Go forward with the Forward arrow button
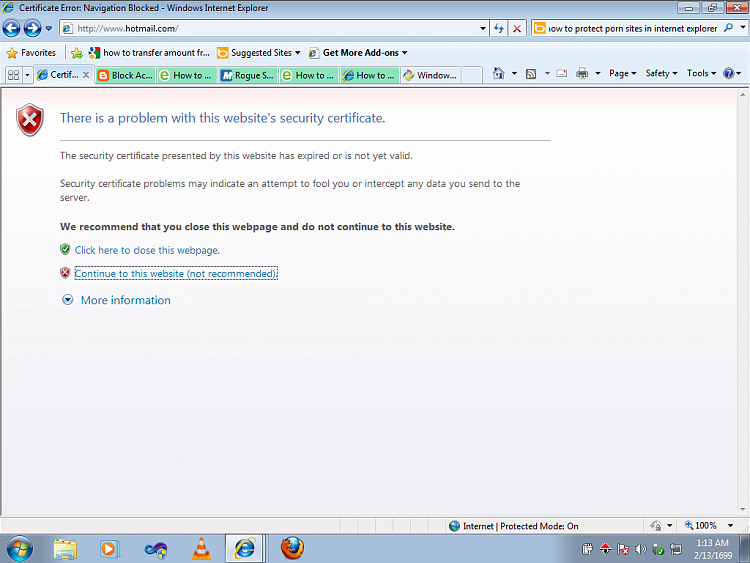The height and width of the screenshot is (563, 750). pyautogui.click(x=33, y=29)
